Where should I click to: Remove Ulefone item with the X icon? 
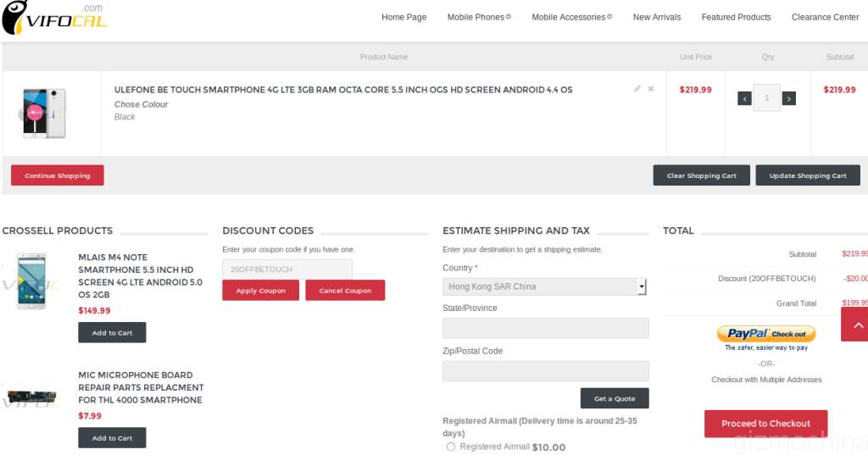point(651,89)
